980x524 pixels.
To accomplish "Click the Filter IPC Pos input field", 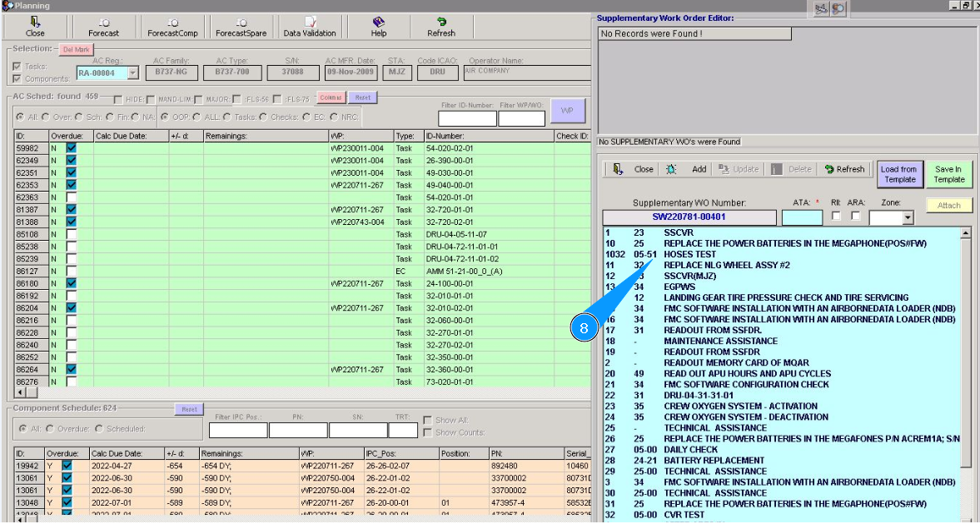I will tap(238, 430).
